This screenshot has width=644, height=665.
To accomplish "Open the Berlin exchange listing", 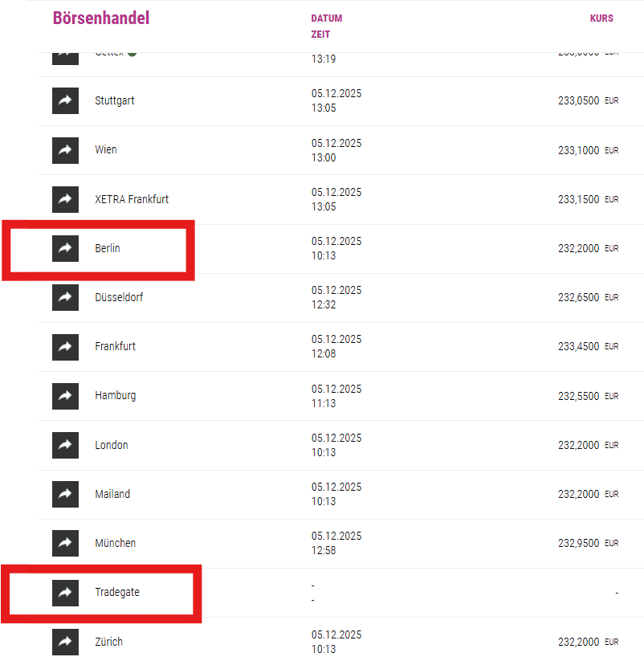I will tap(108, 248).
